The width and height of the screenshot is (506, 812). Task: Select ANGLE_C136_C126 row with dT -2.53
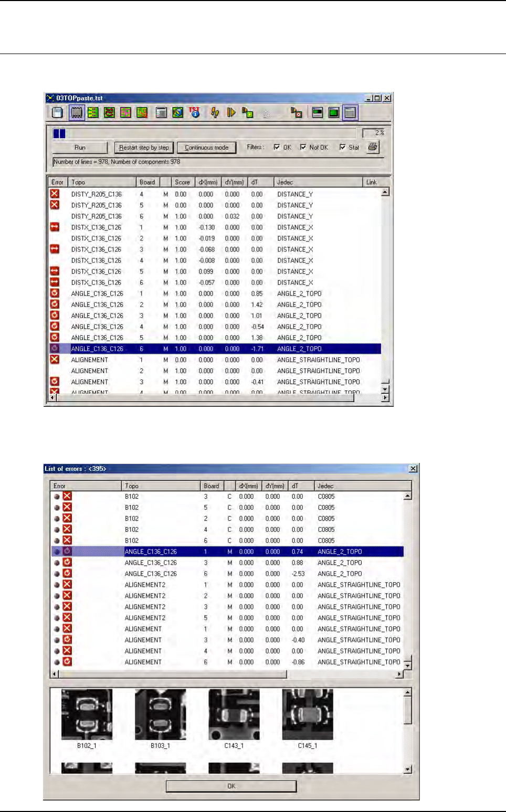pyautogui.click(x=227, y=574)
